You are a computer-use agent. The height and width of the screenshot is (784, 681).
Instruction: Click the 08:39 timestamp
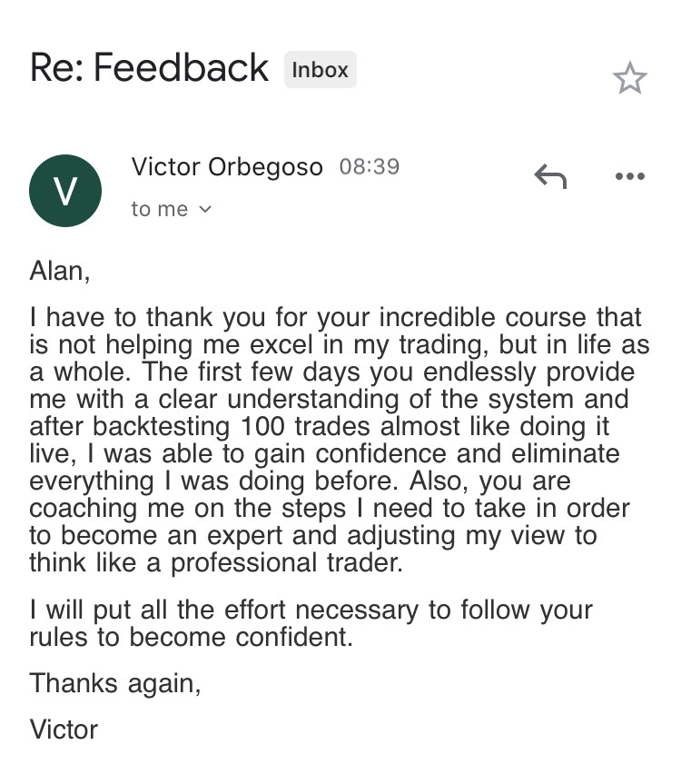tap(369, 167)
